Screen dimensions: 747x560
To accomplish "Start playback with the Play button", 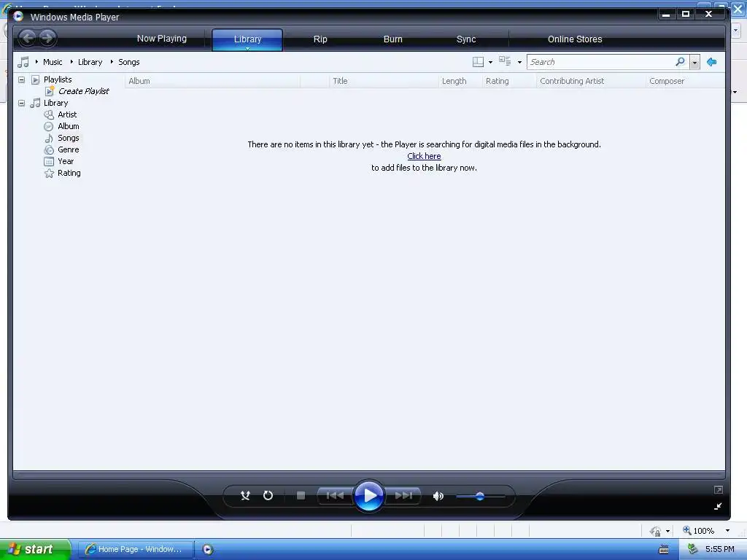I will tap(369, 496).
